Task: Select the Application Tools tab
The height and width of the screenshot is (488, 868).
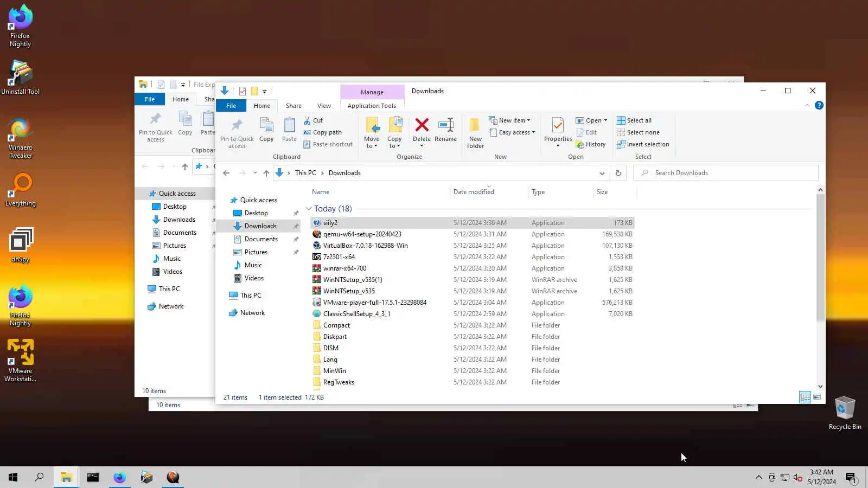Action: point(372,106)
